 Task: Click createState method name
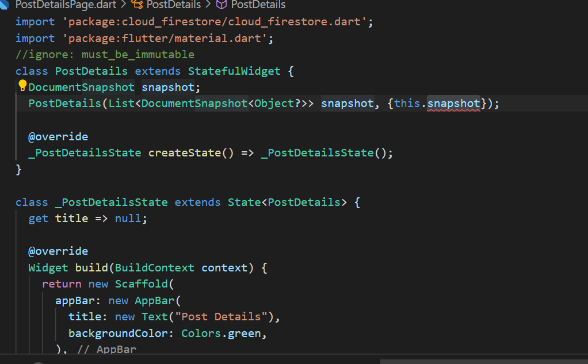coord(185,153)
